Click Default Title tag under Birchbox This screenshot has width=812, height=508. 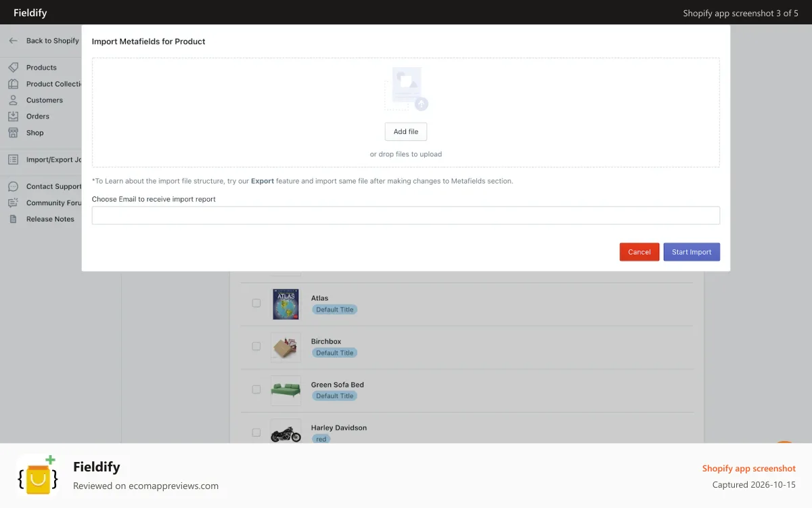click(x=334, y=353)
